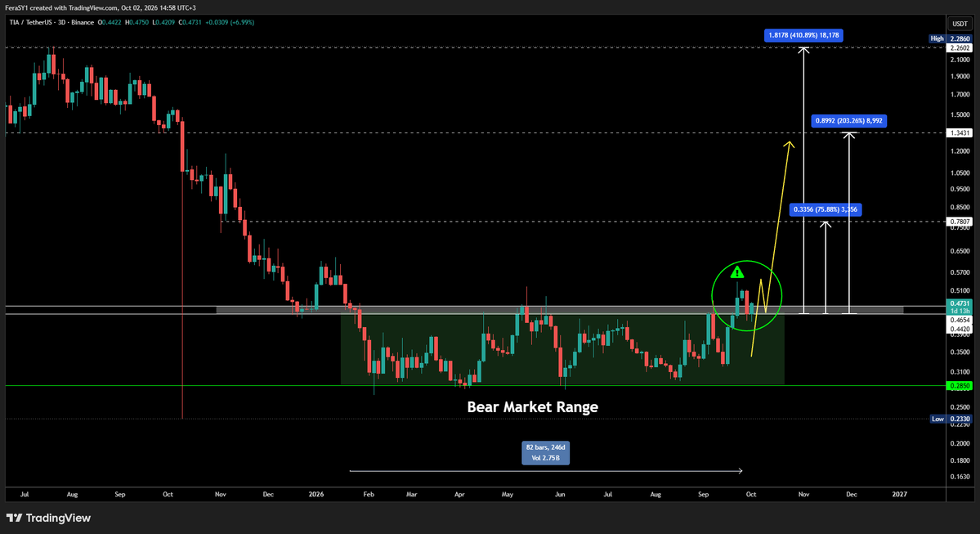The height and width of the screenshot is (534, 980).
Task: Click the 2026 label on time axis
Action: point(316,494)
